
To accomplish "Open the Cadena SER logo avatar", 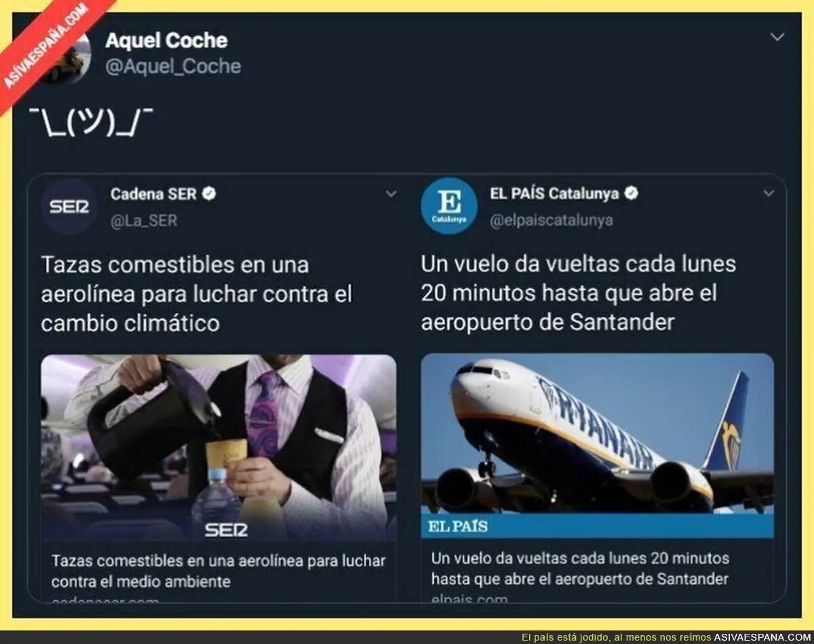I will [x=69, y=206].
